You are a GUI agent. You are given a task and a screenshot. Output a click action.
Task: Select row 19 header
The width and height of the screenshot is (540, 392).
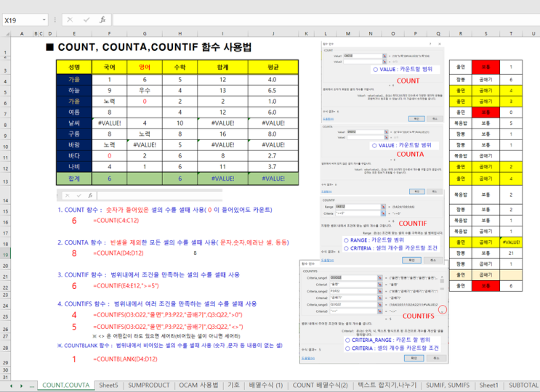6,255
